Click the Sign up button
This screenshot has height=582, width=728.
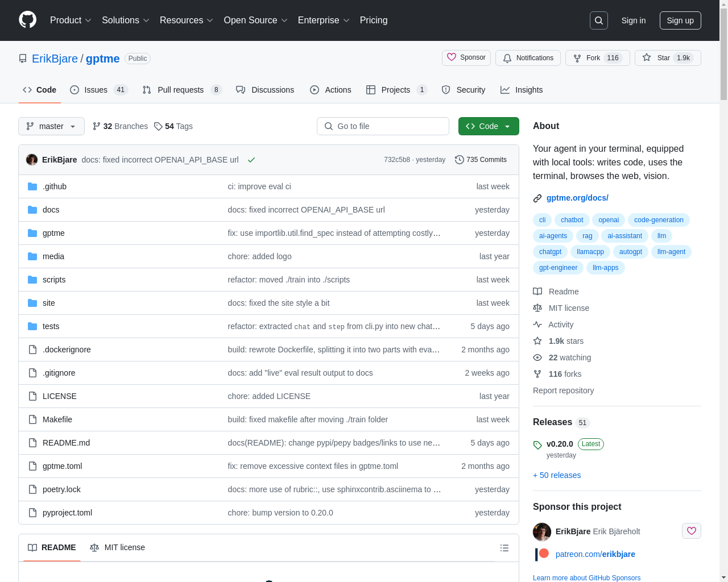click(680, 20)
